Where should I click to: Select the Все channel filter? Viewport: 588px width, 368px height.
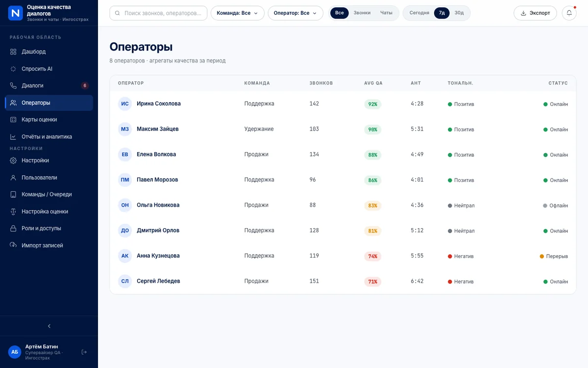pos(340,13)
